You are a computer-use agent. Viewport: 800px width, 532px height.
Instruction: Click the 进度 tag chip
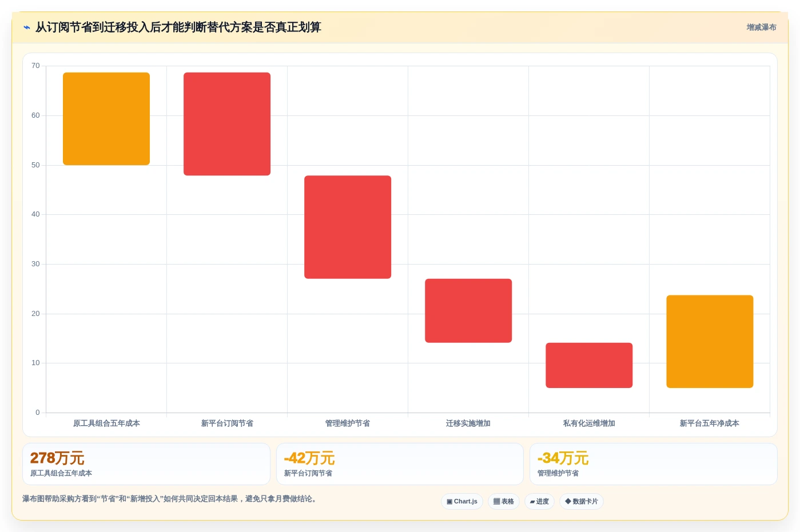[x=539, y=502]
